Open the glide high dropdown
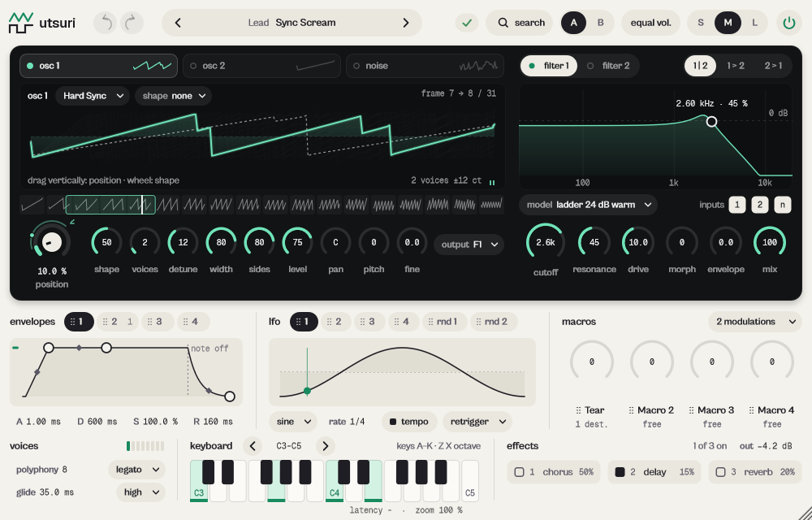 140,492
